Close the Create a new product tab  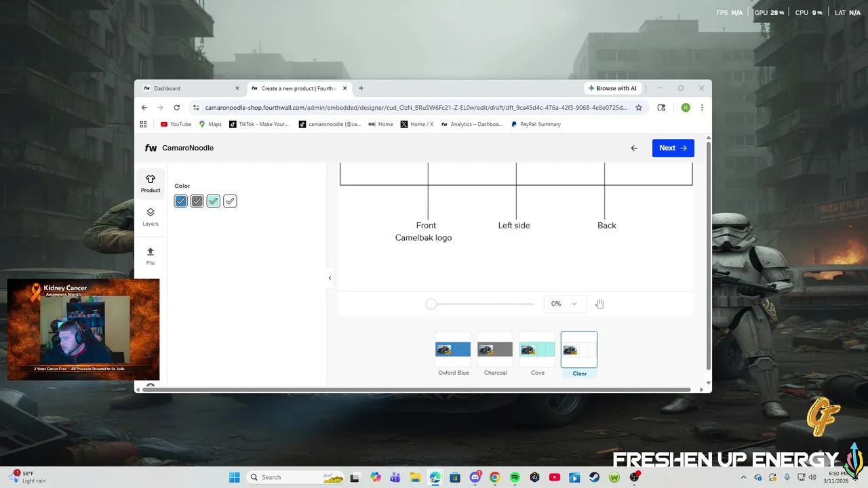pos(345,88)
